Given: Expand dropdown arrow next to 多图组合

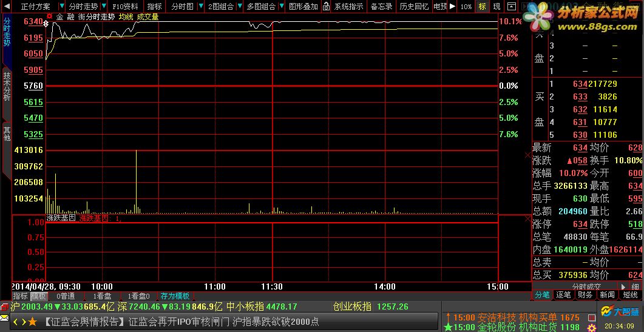Looking at the screenshot, I should pyautogui.click(x=281, y=6).
